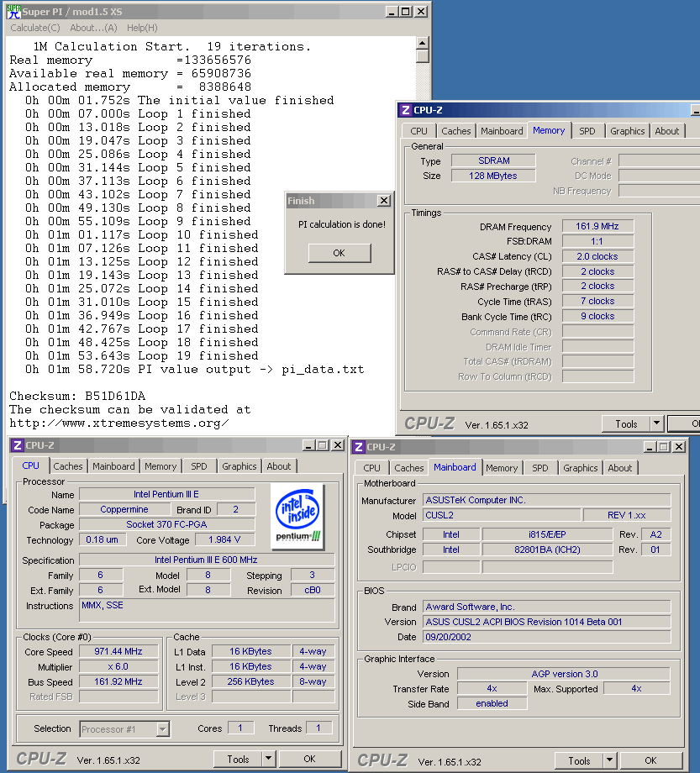This screenshot has height=773, width=700.
Task: Click the xtremesystems.org URL text
Action: (118, 423)
